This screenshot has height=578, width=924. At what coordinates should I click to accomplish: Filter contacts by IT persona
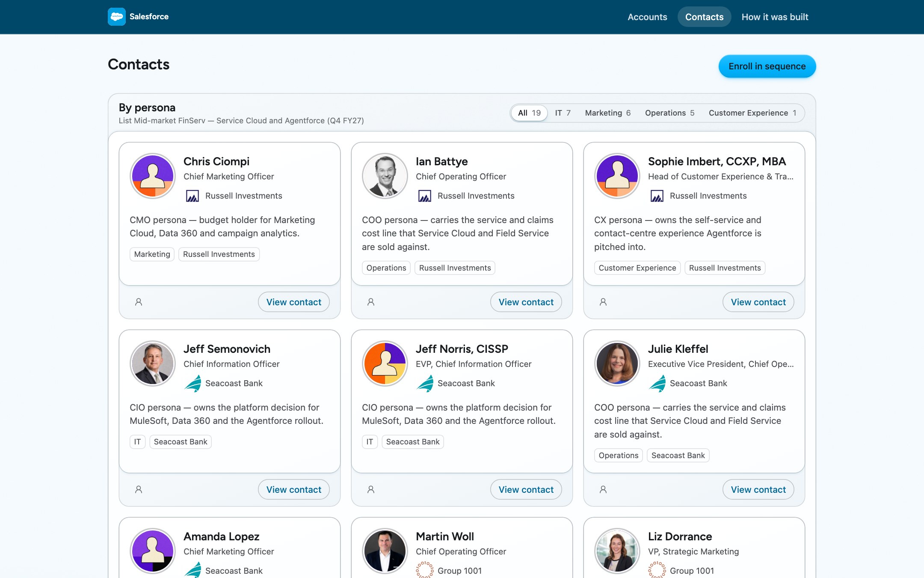tap(563, 113)
